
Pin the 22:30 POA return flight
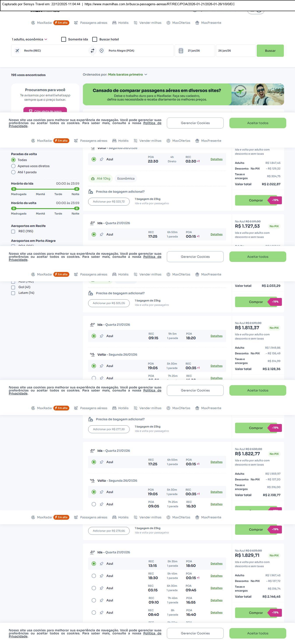pos(102,159)
